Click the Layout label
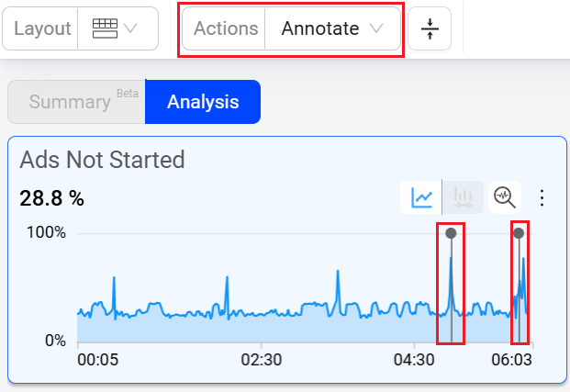The image size is (570, 392). pos(42,28)
